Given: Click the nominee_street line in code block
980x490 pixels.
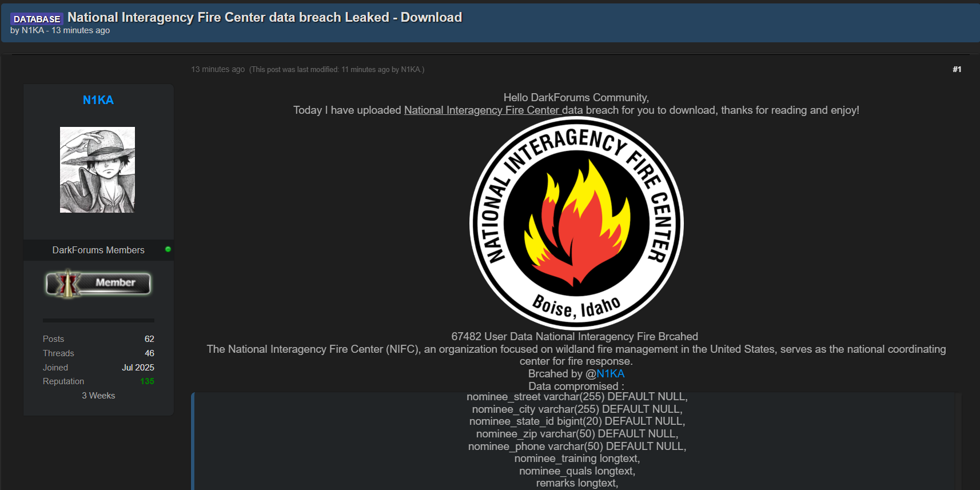Looking at the screenshot, I should (576, 397).
